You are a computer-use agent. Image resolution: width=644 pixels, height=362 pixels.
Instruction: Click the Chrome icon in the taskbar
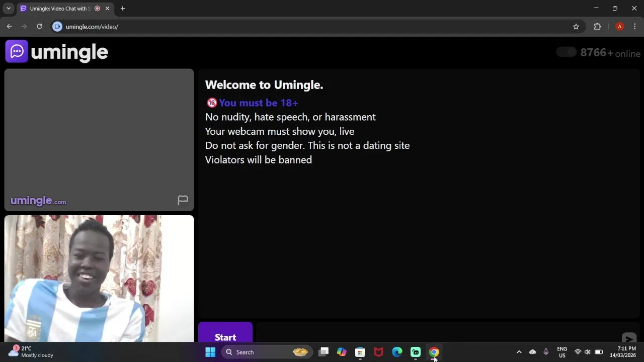[434, 352]
